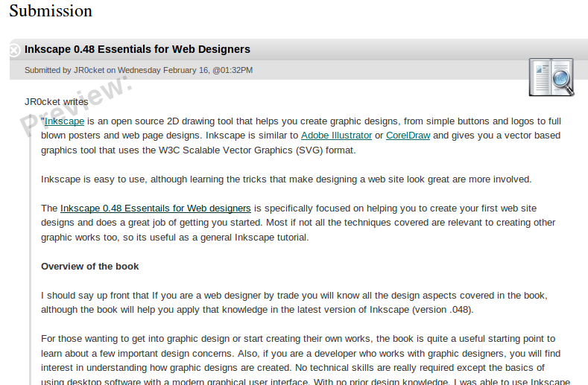Open the Inkscape link in the quote
Screen dimensions: 588x385
click(64, 121)
